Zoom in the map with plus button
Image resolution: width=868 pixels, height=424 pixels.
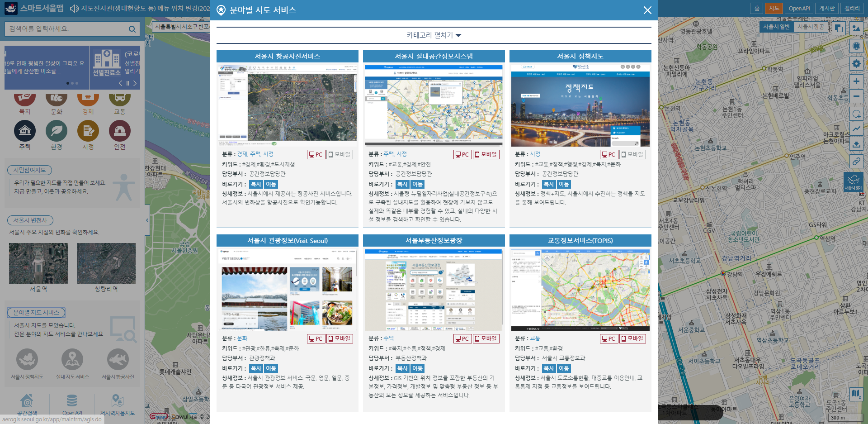point(856,81)
